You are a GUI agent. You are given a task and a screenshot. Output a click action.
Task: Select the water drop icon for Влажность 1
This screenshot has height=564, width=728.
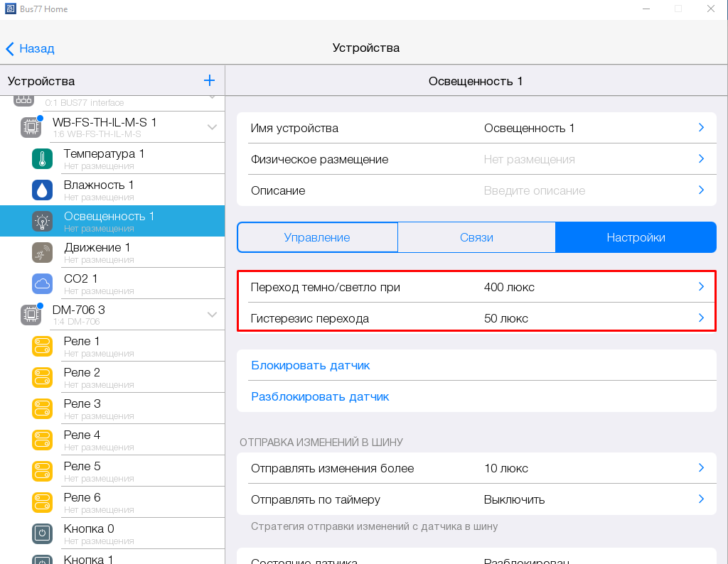42,190
